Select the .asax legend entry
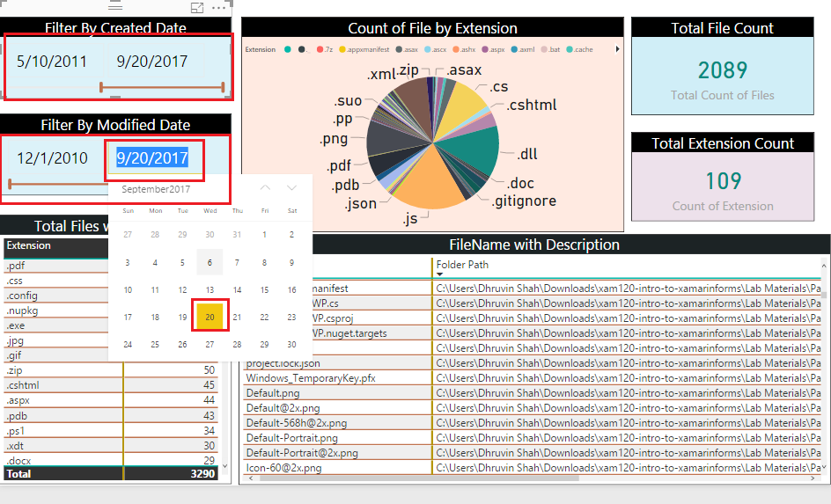This screenshot has height=504, width=831. pos(407,49)
